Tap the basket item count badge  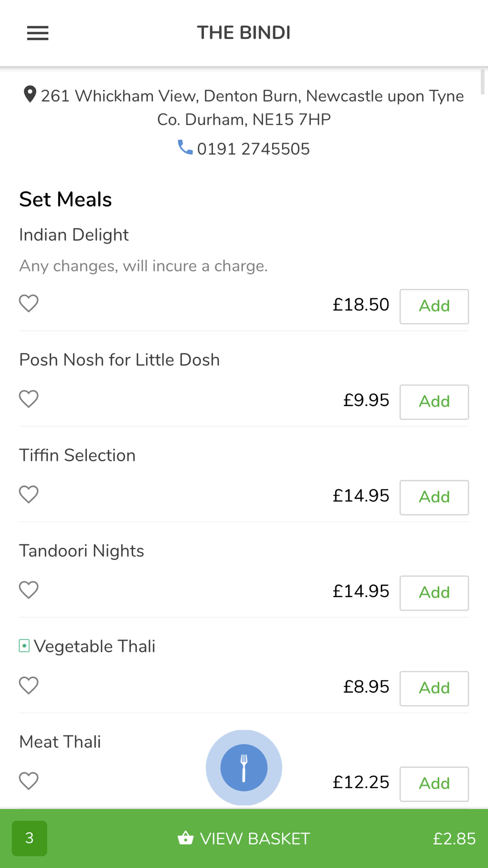(x=30, y=838)
